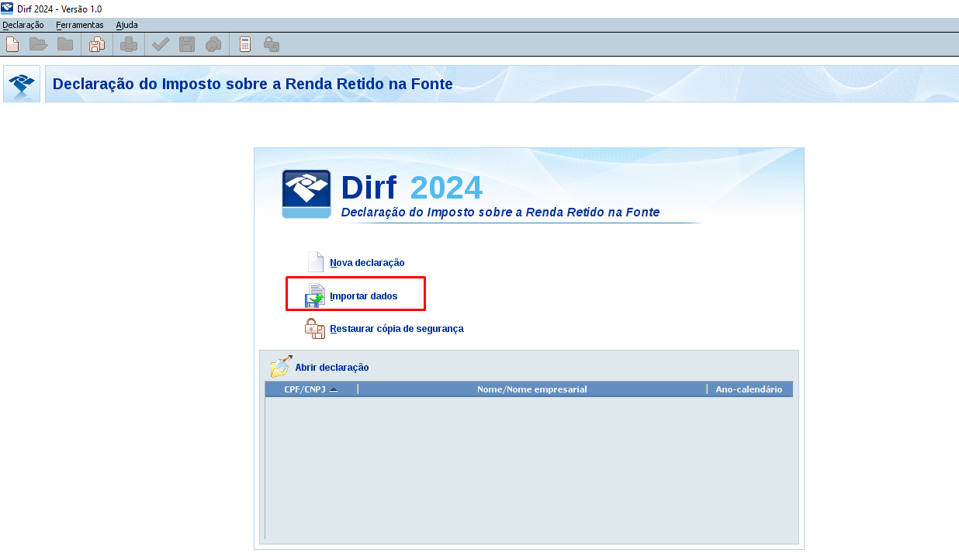The height and width of the screenshot is (560, 959).
Task: Click the folder-pencil Abrir declaração icon
Action: [x=281, y=366]
